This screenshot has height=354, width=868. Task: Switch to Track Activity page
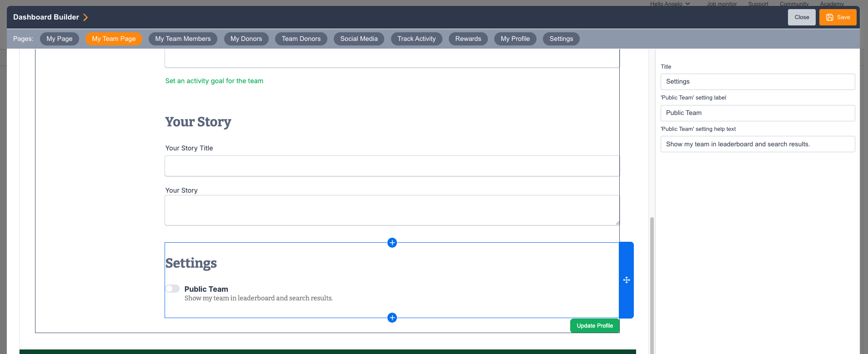pos(416,39)
